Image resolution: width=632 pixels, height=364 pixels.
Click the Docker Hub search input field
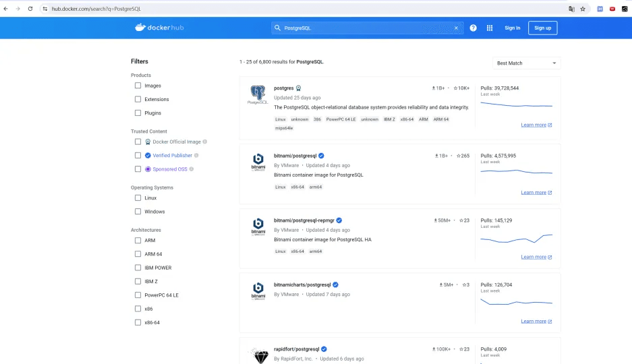368,28
